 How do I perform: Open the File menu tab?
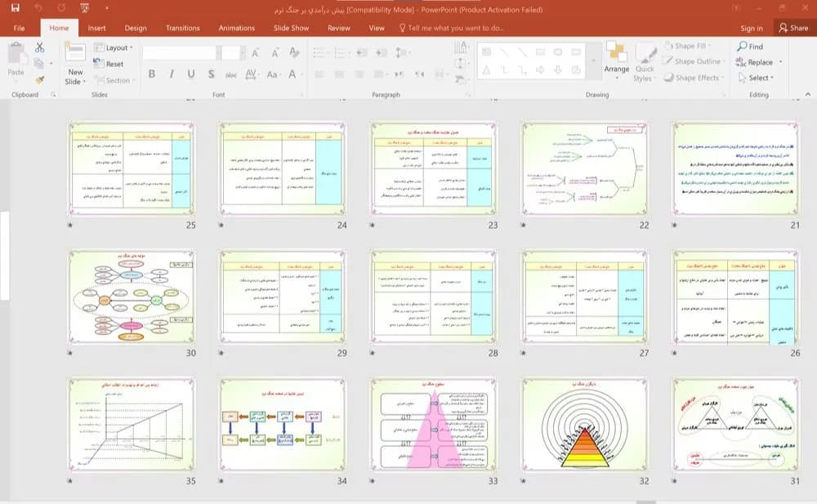[20, 28]
